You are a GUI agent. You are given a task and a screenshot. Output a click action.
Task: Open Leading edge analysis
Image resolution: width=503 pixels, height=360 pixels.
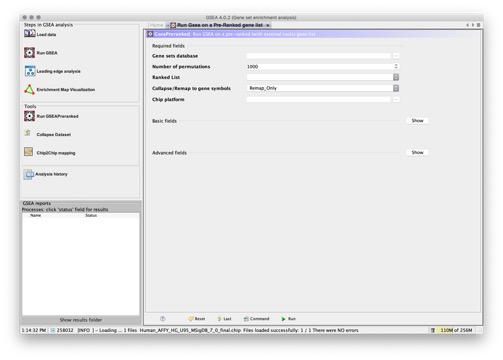click(52, 71)
